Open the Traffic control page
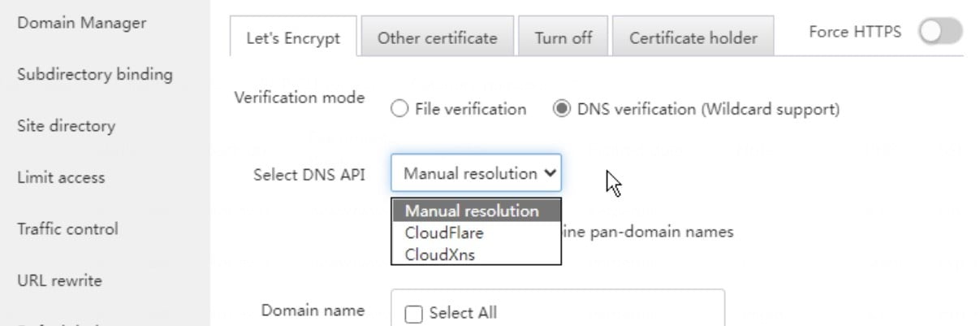Image resolution: width=980 pixels, height=326 pixels. pyautogui.click(x=67, y=229)
